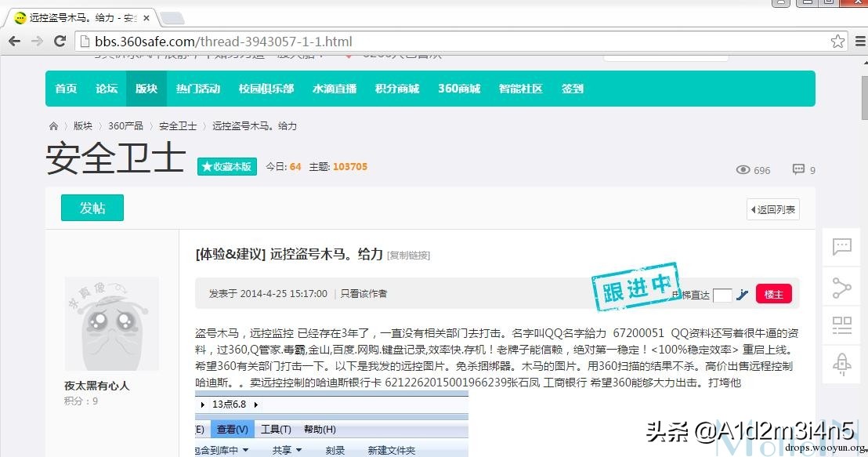Image resolution: width=868 pixels, height=457 pixels.
Task: Click the 工具(T) menu in embedded image
Action: coord(276,430)
